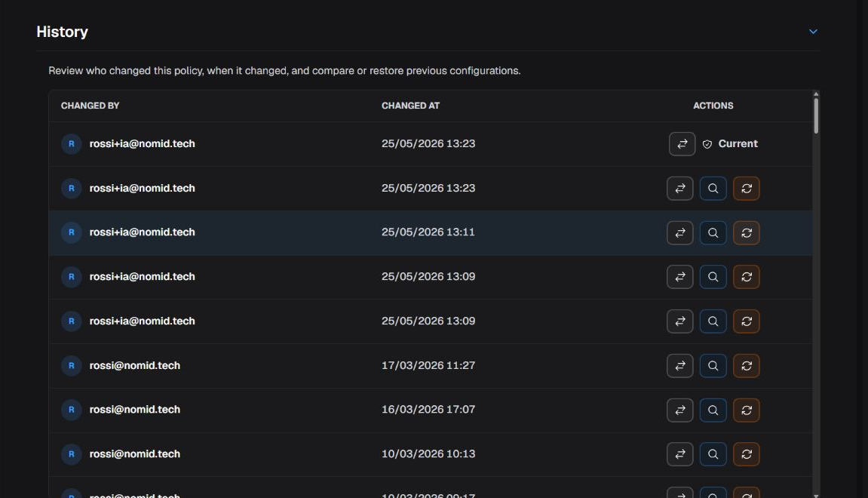This screenshot has width=868, height=498.
Task: Compare the 17/03/2026 11:27 version
Action: (679, 366)
